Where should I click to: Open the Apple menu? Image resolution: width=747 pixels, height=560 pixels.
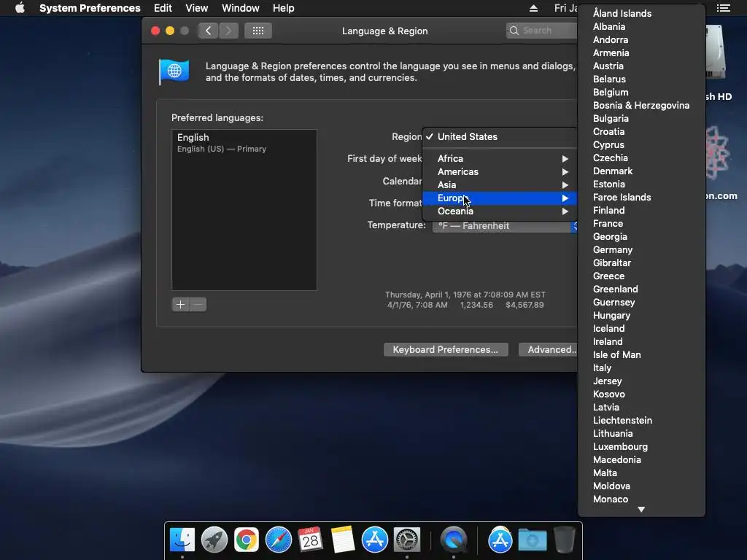pyautogui.click(x=20, y=8)
